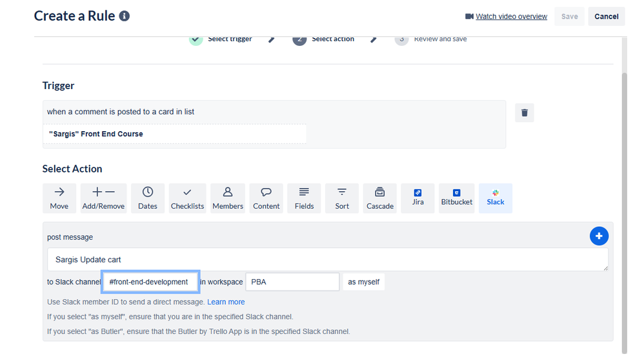The image size is (644, 363).
Task: Open the Content action tab
Action: 266,198
